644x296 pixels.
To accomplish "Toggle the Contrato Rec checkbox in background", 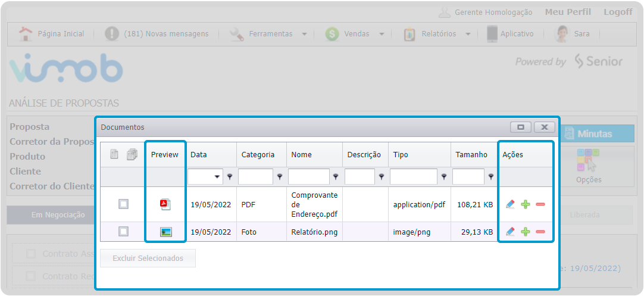I will [31, 276].
